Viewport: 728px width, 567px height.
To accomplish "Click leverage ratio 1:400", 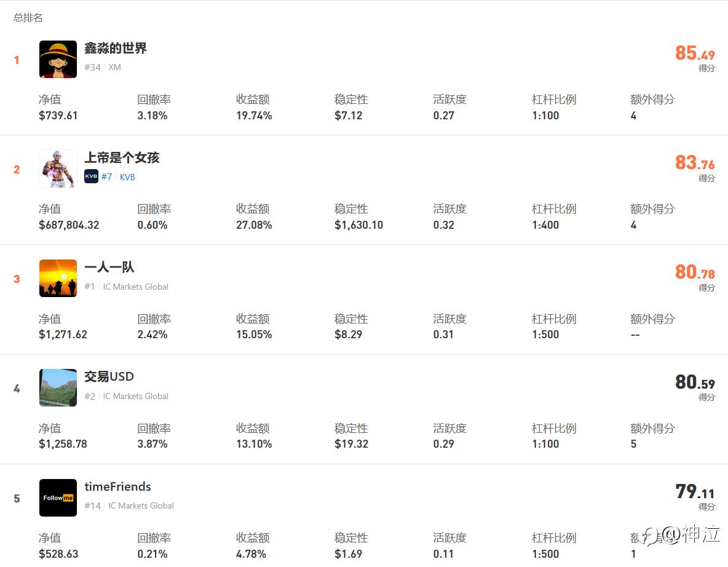I will coord(545,225).
